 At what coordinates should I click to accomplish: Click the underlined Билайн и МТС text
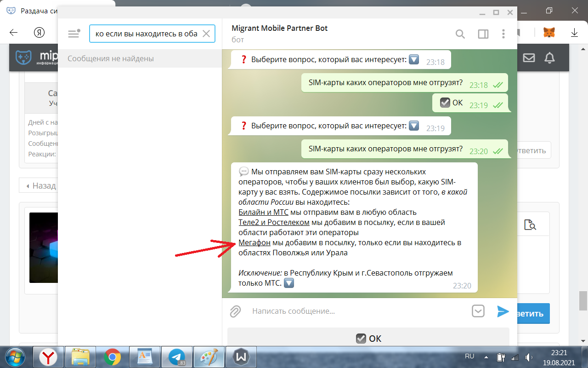(263, 212)
